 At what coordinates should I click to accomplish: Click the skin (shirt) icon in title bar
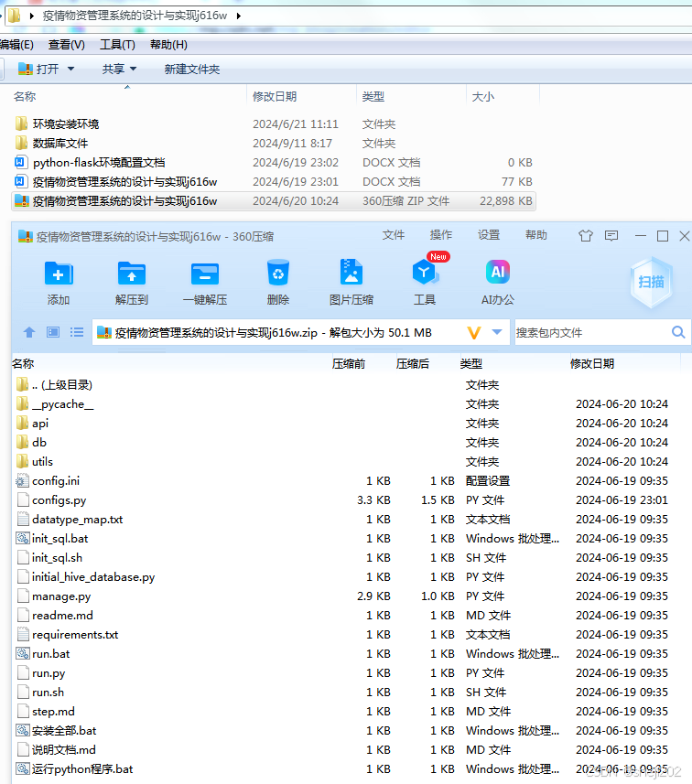click(586, 235)
